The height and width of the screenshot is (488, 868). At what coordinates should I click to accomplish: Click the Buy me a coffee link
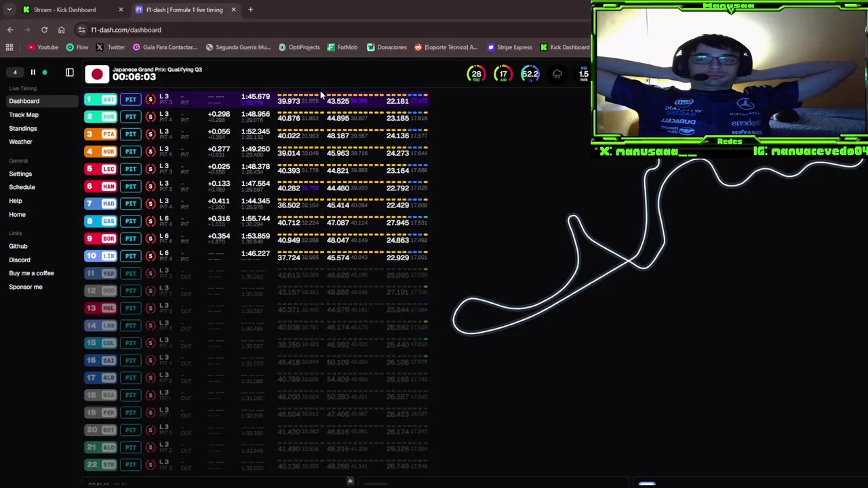tap(31, 273)
